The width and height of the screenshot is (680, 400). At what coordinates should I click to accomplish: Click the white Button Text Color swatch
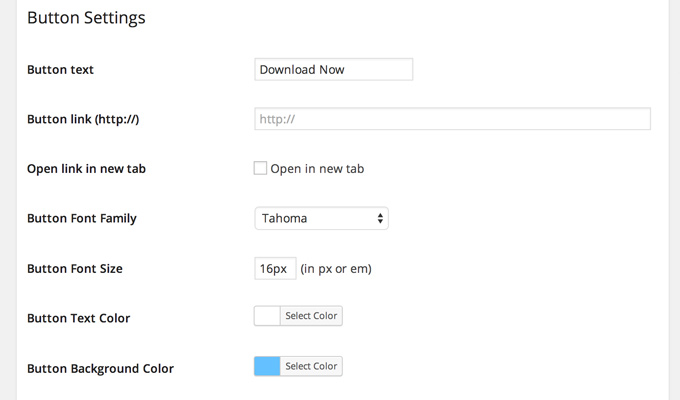pyautogui.click(x=267, y=316)
